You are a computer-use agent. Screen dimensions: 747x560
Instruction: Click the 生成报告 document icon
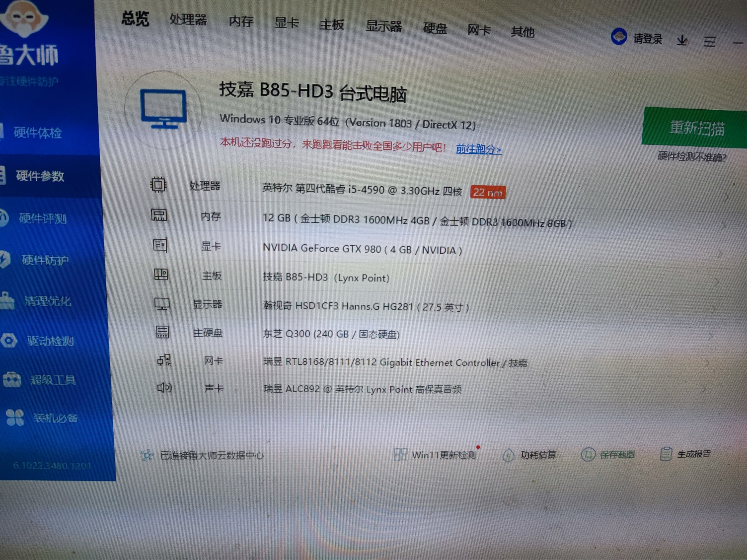[666, 453]
